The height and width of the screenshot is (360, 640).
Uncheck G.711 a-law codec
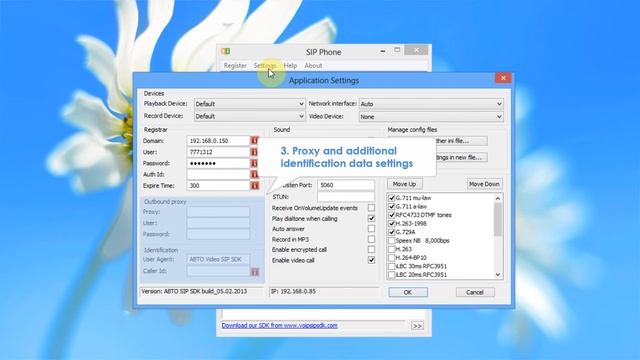[391, 207]
